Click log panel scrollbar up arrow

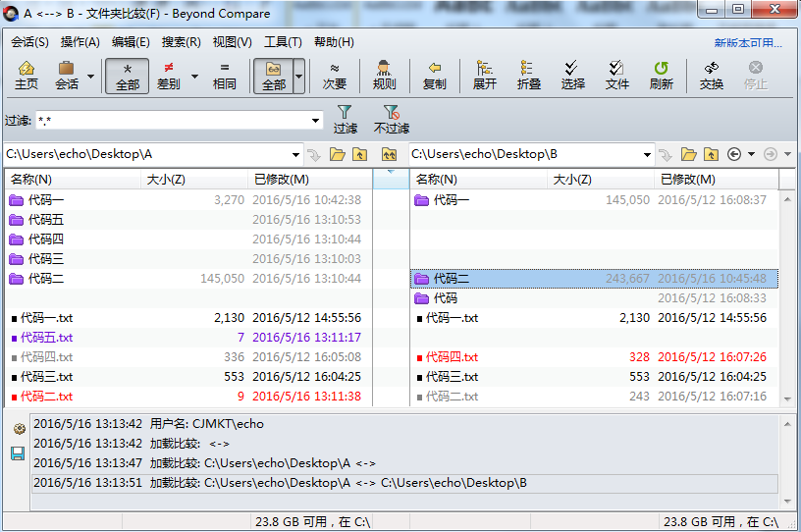coord(787,424)
